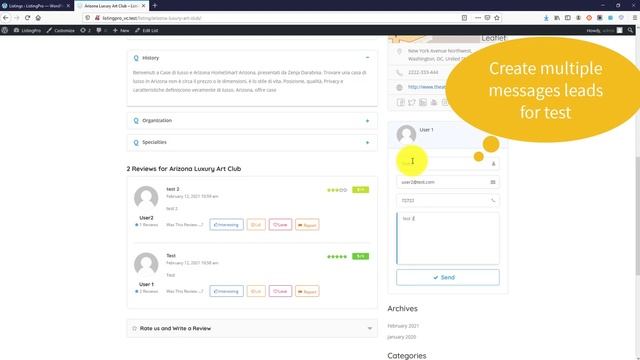The image size is (640, 360).
Task: Toggle reader view icon in address bar
Action: pos(464,18)
